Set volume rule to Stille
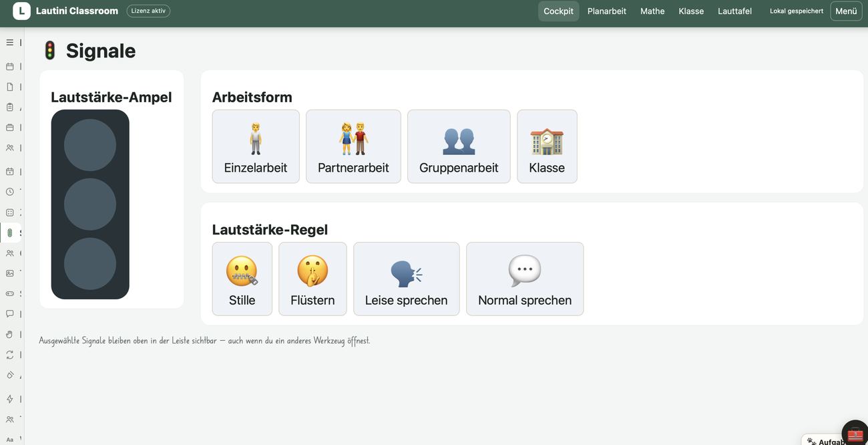 tap(242, 279)
